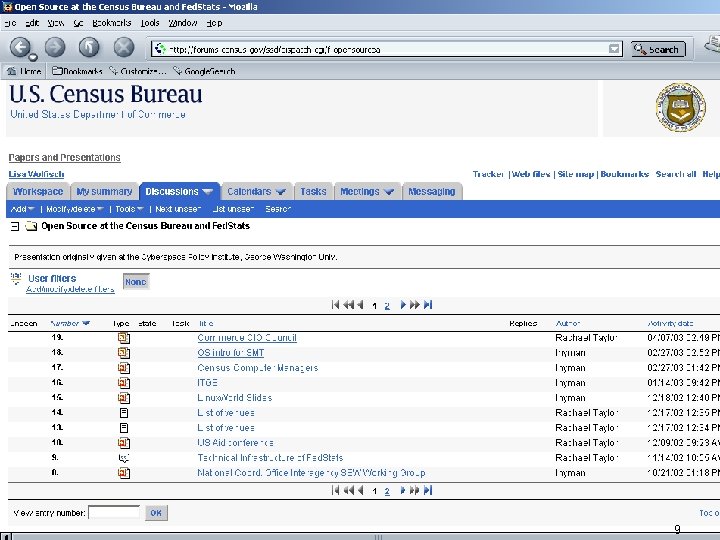Click the Tracker link
The width and height of the screenshot is (720, 540).
[x=489, y=174]
